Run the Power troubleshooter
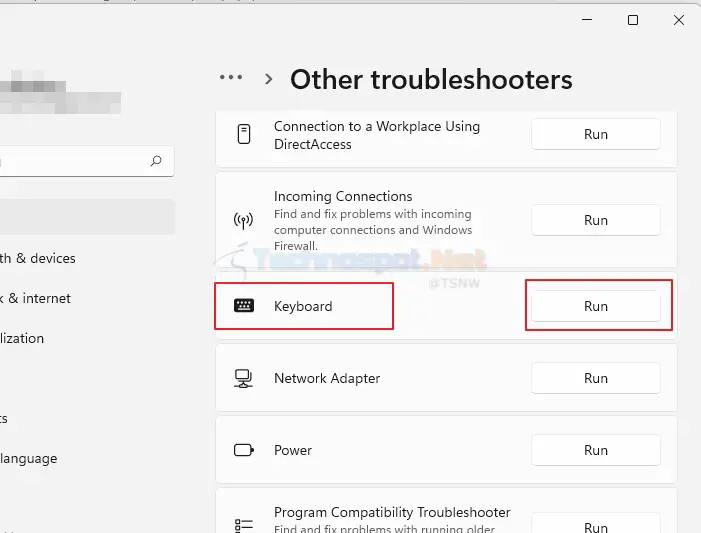Screen dimensions: 701x533 tap(595, 450)
